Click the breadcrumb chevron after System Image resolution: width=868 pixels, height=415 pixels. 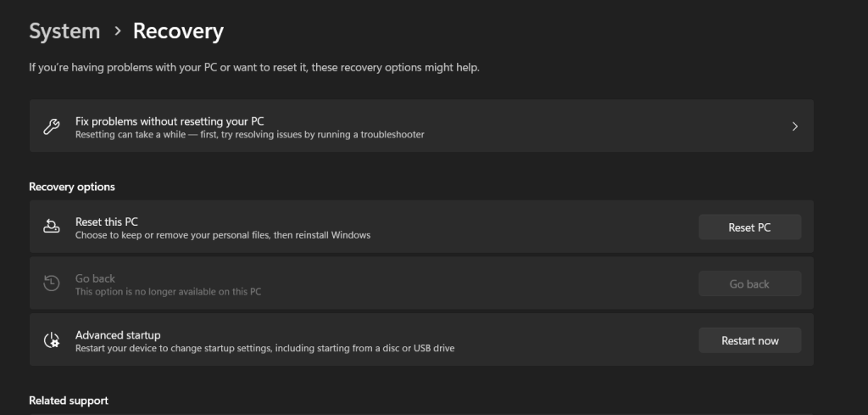tap(117, 31)
